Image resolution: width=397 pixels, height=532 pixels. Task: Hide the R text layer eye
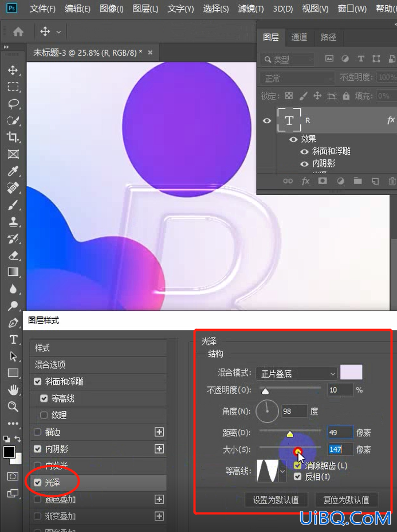267,120
